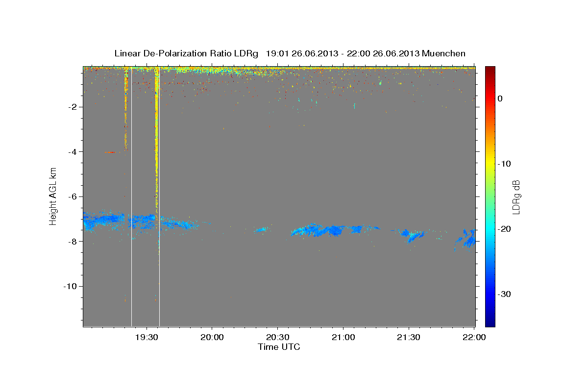
Task: Click the 20:00 time tick label
Action: 212,337
